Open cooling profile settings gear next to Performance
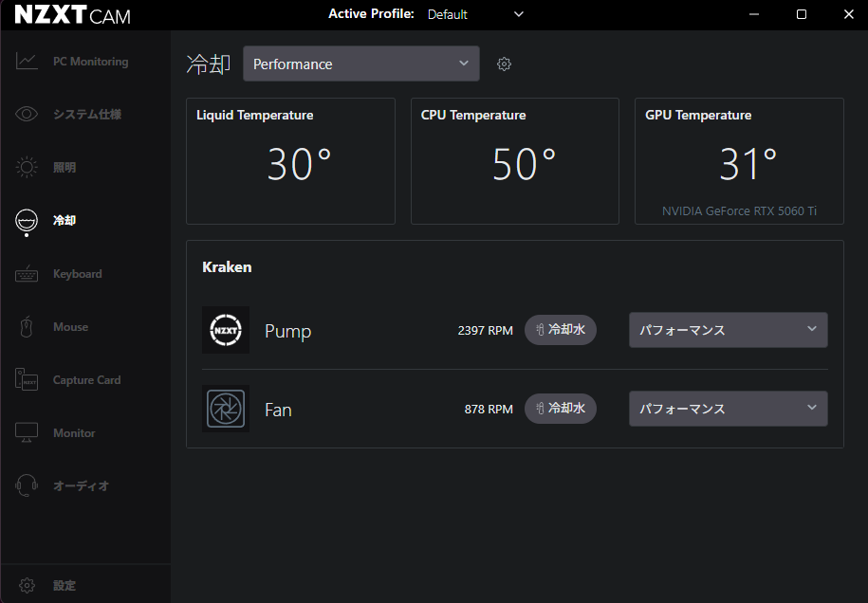The image size is (868, 603). (x=504, y=64)
